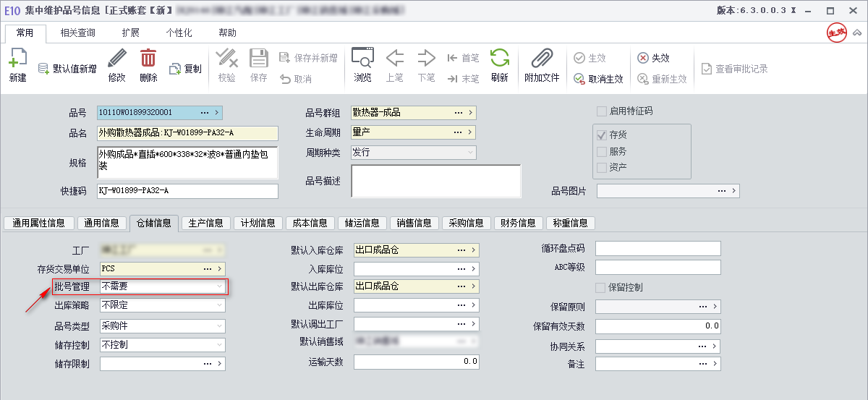Switch to 称重信息 tab
This screenshot has width=868, height=400.
[571, 224]
